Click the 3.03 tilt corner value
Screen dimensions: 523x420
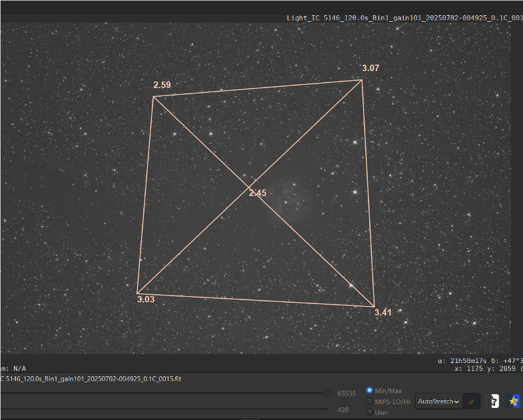(x=146, y=299)
